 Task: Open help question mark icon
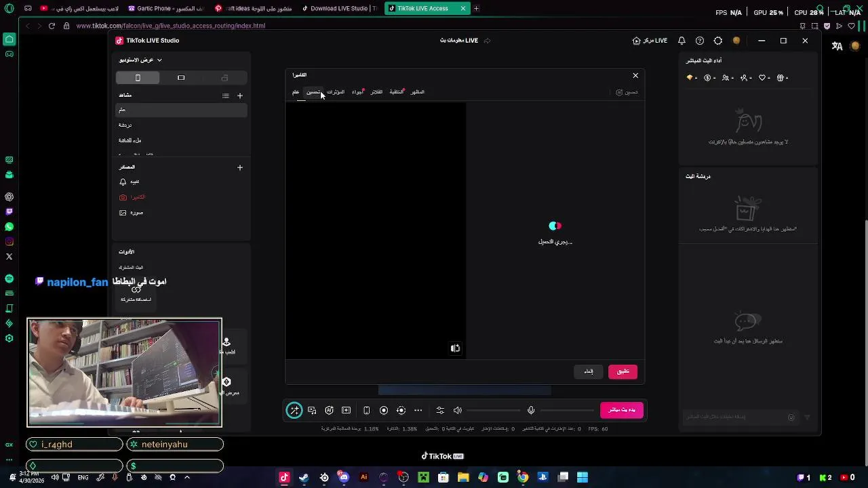(700, 41)
